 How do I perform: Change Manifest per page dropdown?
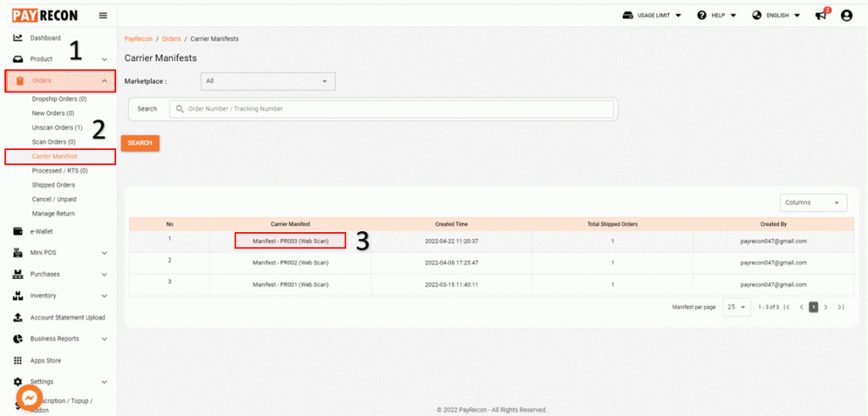click(737, 307)
